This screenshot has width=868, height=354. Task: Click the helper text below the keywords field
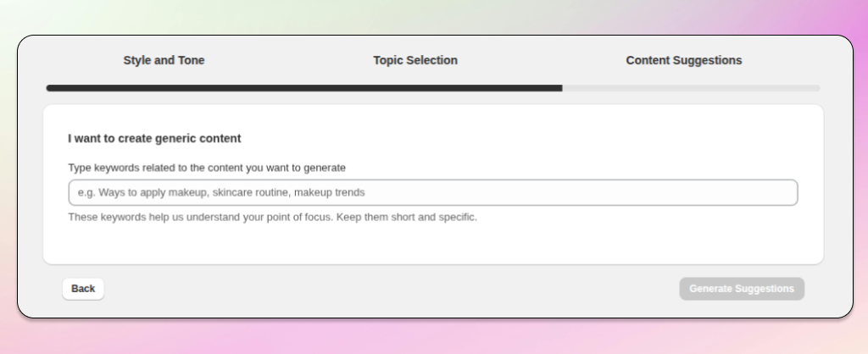[x=272, y=217]
